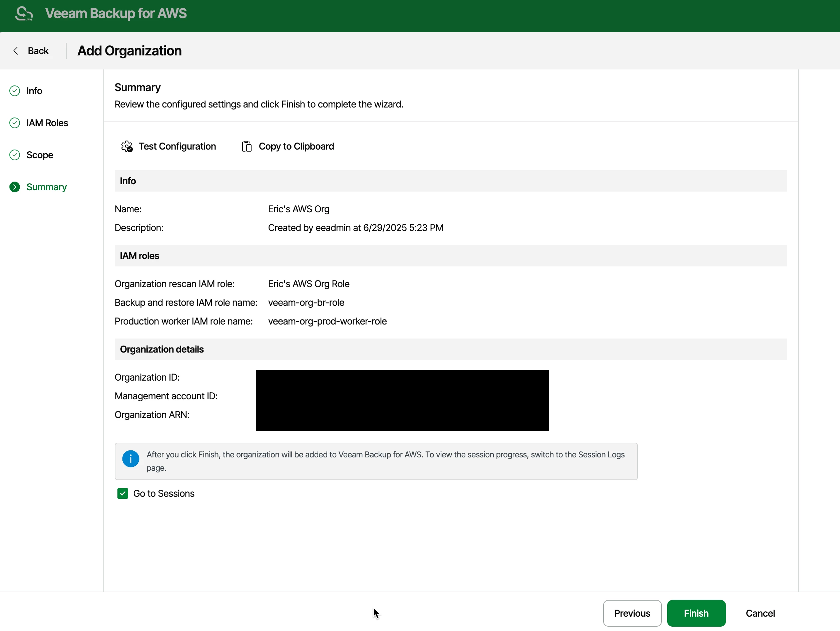Click the Veeam Backup for AWS title

(x=116, y=13)
